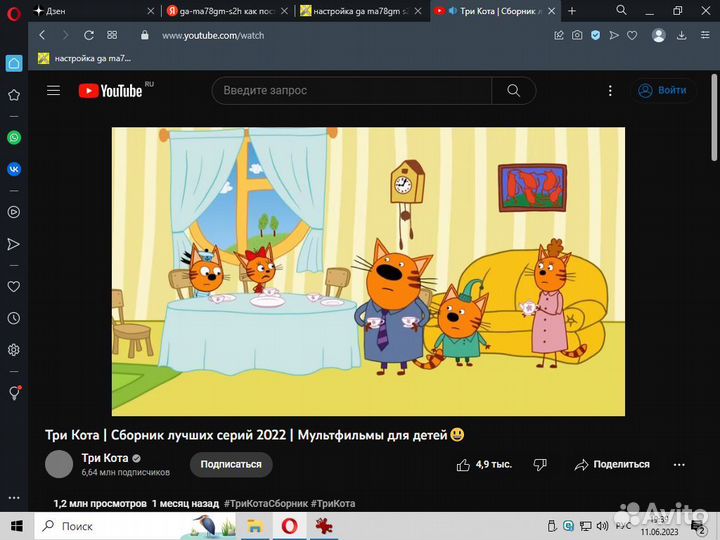Open the YouTube guide hamburger menu
Screen dimensions: 720x540
[53, 90]
